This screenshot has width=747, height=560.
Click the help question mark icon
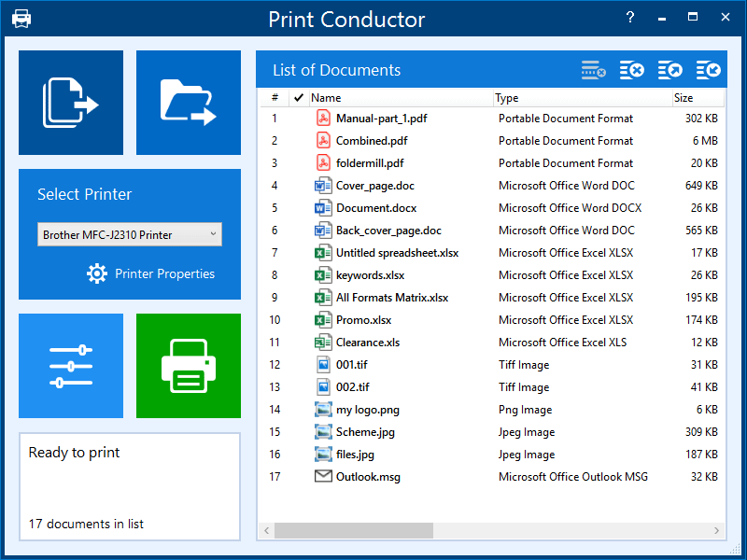tap(629, 17)
